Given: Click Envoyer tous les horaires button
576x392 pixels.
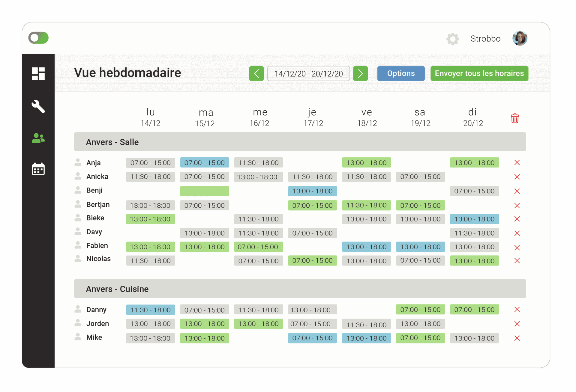Looking at the screenshot, I should click(479, 73).
